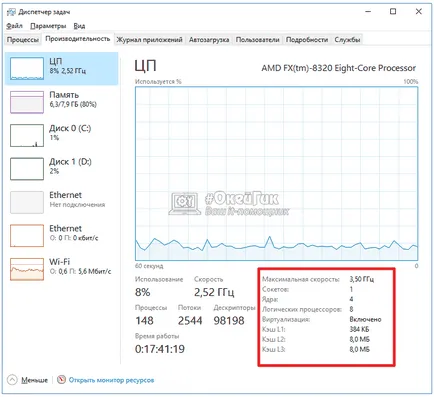The image size is (434, 397).
Task: Click the Память mini graph thumbnail
Action: coord(27,102)
